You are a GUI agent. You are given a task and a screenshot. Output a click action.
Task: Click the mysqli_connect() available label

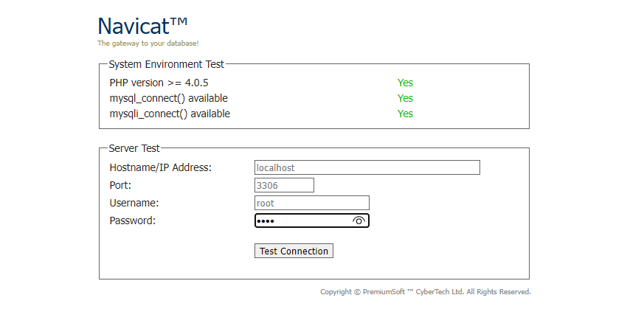(170, 114)
